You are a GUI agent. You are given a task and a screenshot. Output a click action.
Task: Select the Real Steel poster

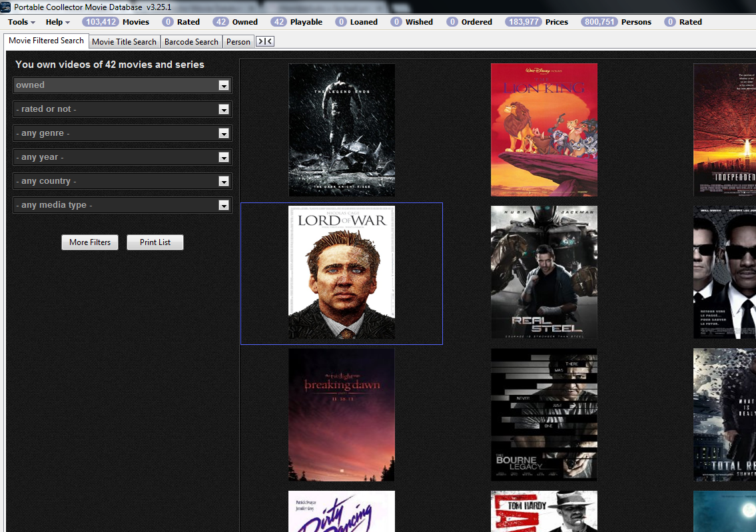pyautogui.click(x=544, y=272)
